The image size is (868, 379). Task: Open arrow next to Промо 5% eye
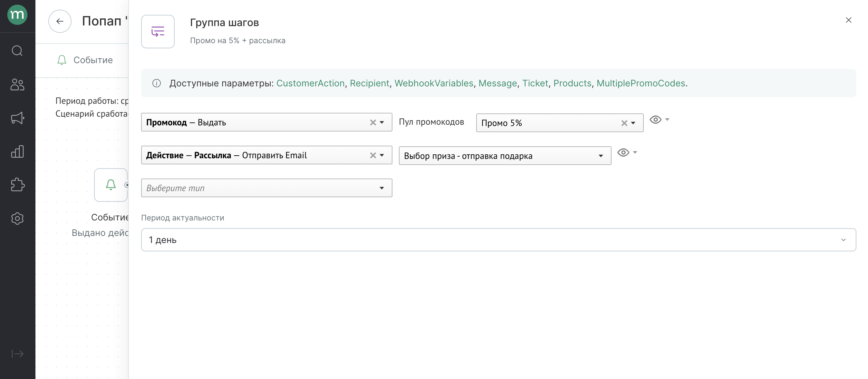(667, 119)
